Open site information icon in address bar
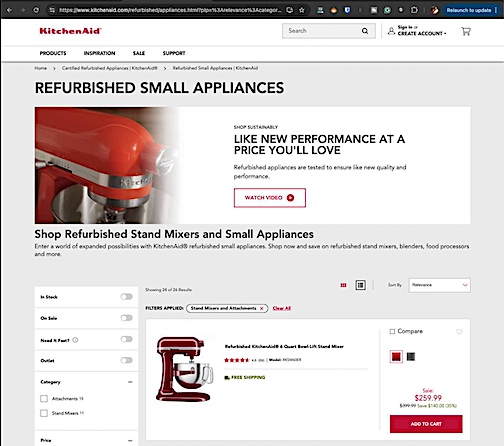This screenshot has width=504, height=446. click(52, 10)
